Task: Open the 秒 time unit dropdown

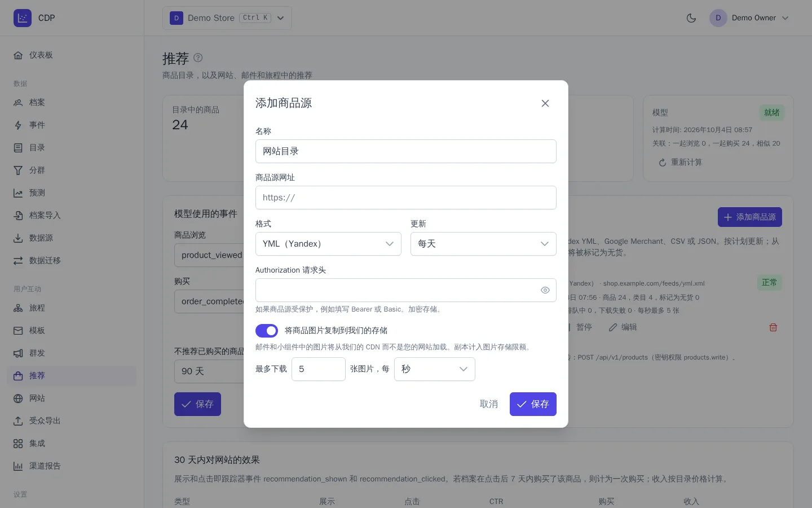Action: pos(435,369)
